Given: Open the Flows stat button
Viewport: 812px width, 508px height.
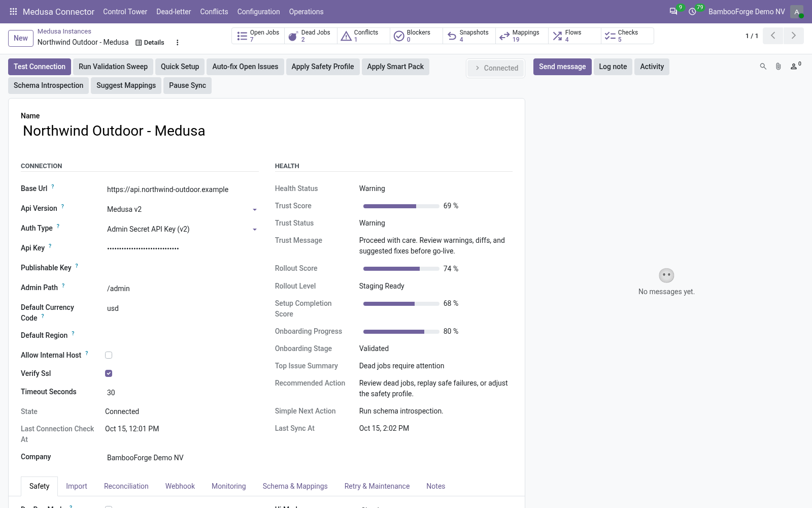Looking at the screenshot, I should pyautogui.click(x=575, y=36).
